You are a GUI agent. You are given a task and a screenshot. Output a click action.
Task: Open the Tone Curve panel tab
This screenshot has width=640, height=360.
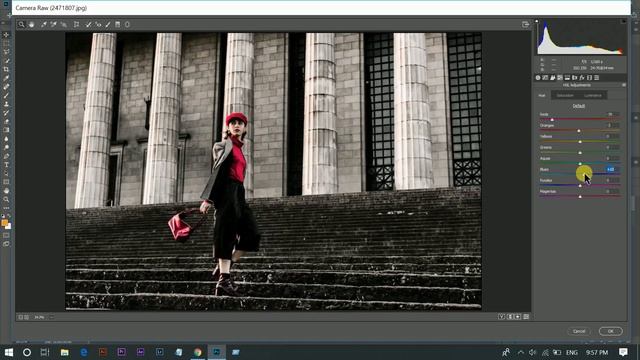click(545, 78)
